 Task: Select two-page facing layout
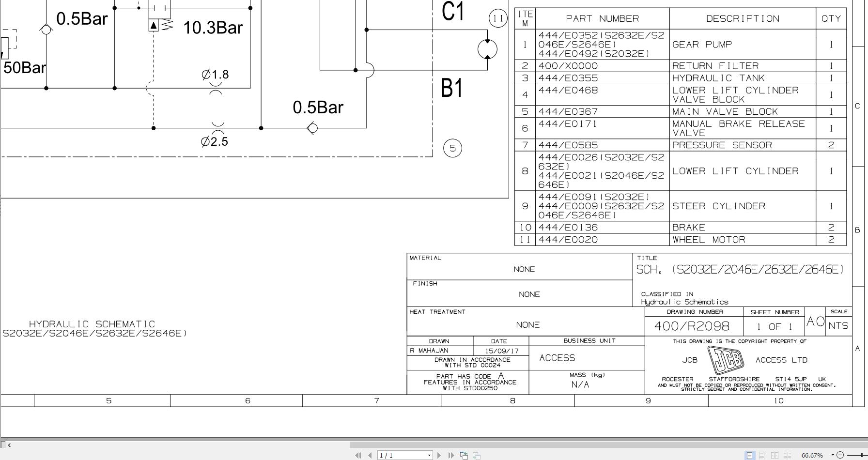click(x=775, y=455)
